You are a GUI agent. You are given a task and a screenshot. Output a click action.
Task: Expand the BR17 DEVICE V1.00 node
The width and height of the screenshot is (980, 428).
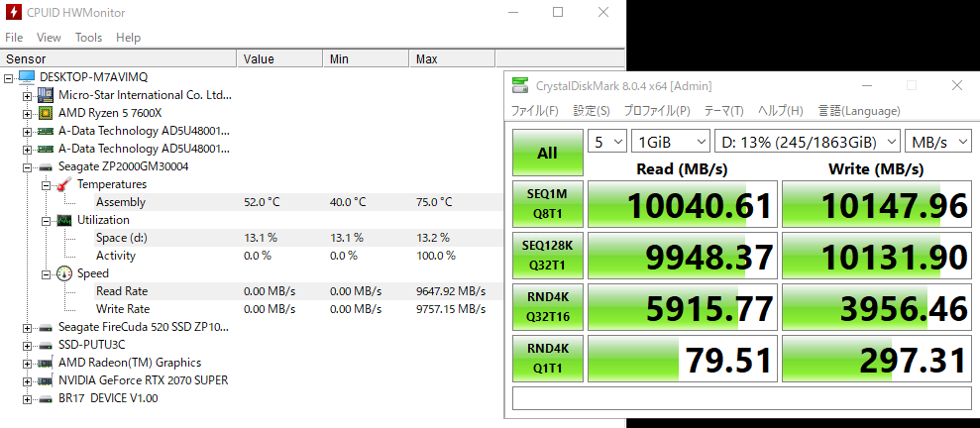click(27, 398)
